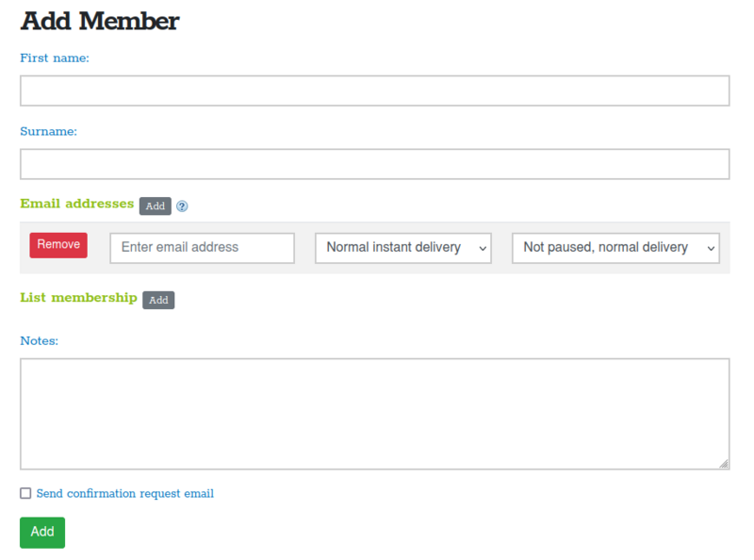
Task: Click the First name label
Action: coord(55,58)
